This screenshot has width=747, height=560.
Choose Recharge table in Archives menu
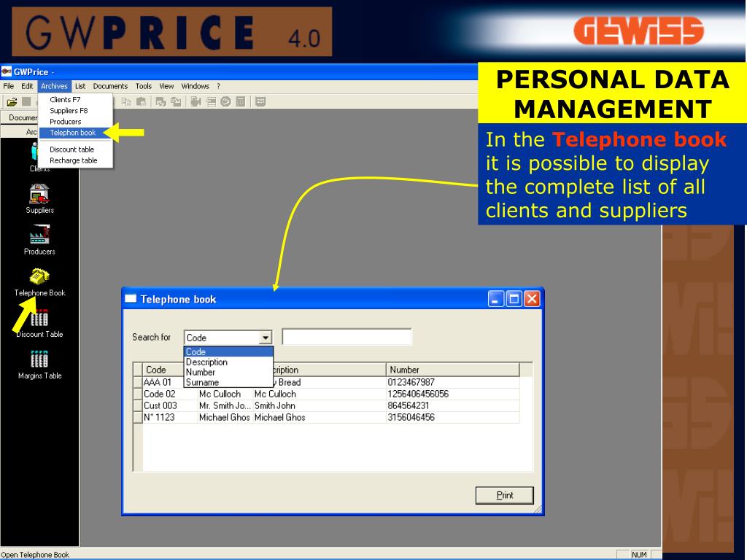(x=76, y=160)
